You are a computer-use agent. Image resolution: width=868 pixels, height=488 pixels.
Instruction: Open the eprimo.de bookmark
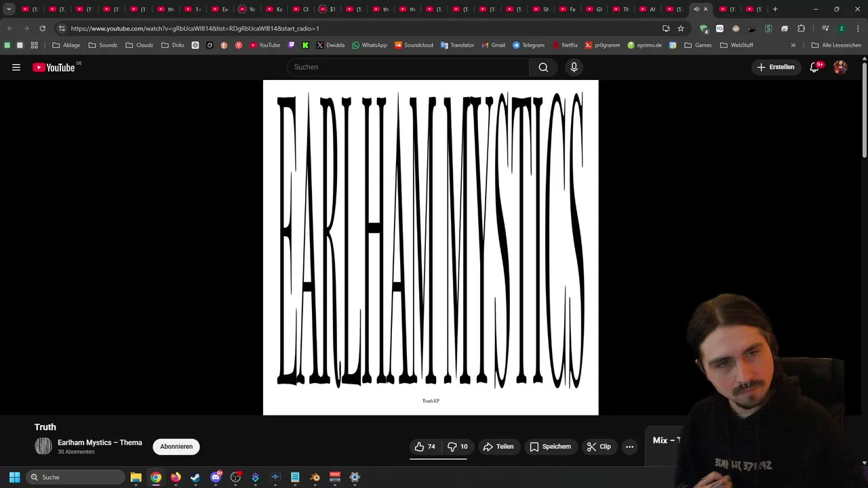pos(644,45)
